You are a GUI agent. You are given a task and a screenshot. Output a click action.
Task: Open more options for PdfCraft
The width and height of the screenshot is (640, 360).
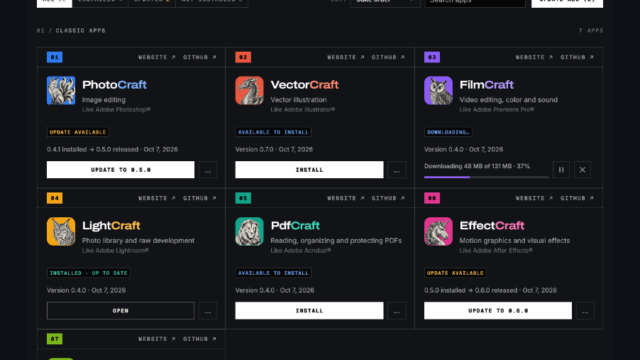pyautogui.click(x=397, y=311)
